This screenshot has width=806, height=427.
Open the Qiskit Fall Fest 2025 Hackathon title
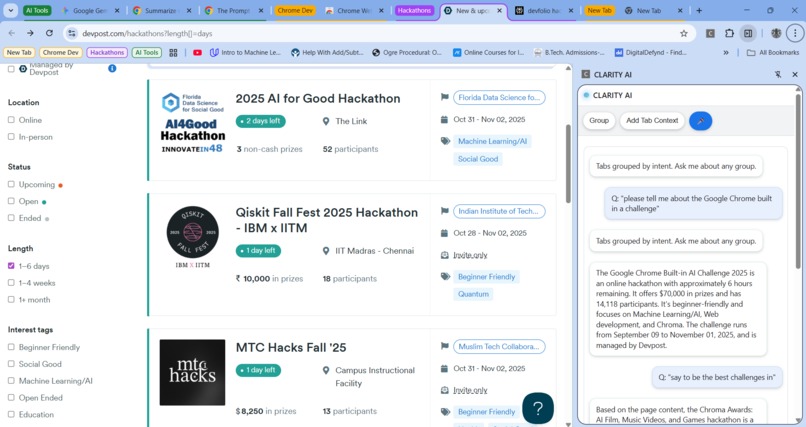click(x=326, y=220)
